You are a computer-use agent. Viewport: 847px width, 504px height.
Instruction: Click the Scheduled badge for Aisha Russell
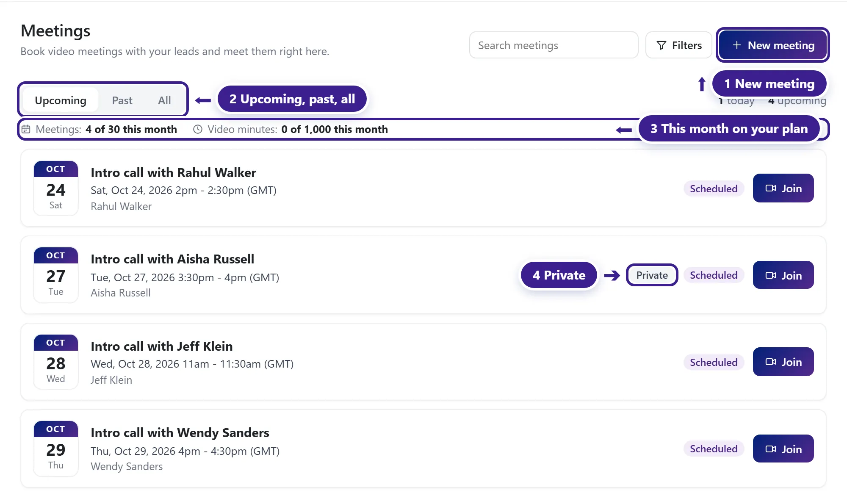tap(714, 275)
